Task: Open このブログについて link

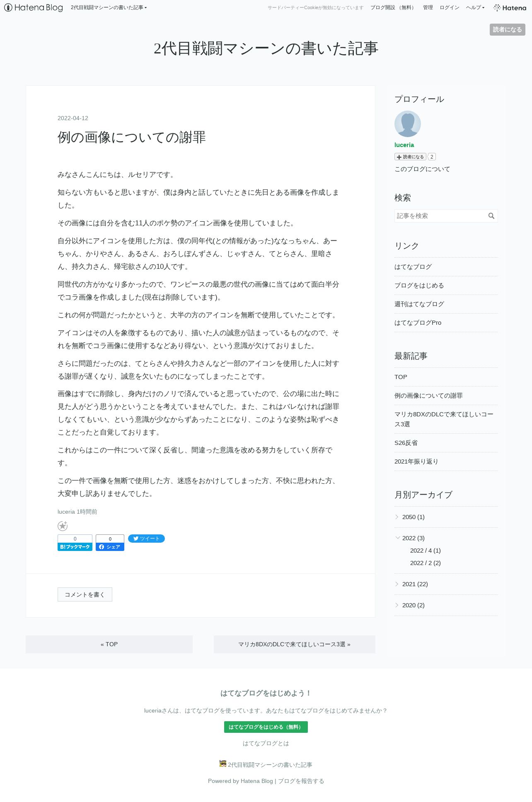Action: pos(422,169)
